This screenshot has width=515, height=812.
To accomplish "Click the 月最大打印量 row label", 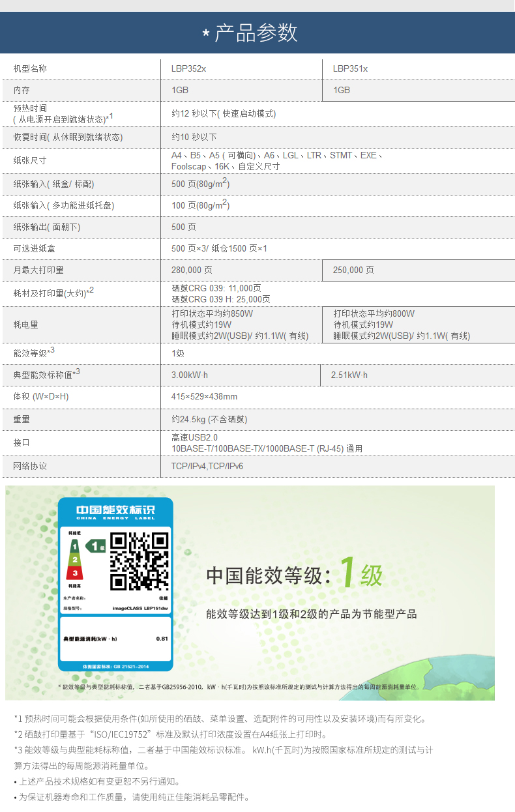I will (38, 270).
